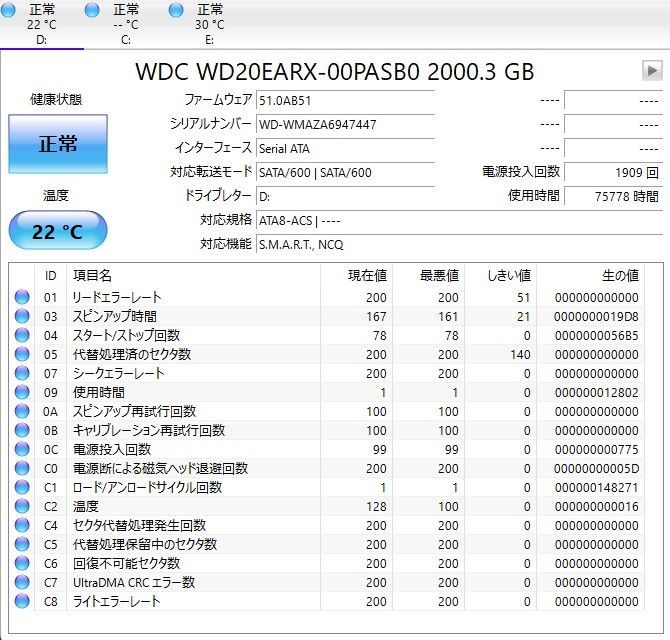Image resolution: width=670 pixels, height=640 pixels.
Task: Select the 代替処理済のセクタ数 attribute name
Action: point(132,354)
